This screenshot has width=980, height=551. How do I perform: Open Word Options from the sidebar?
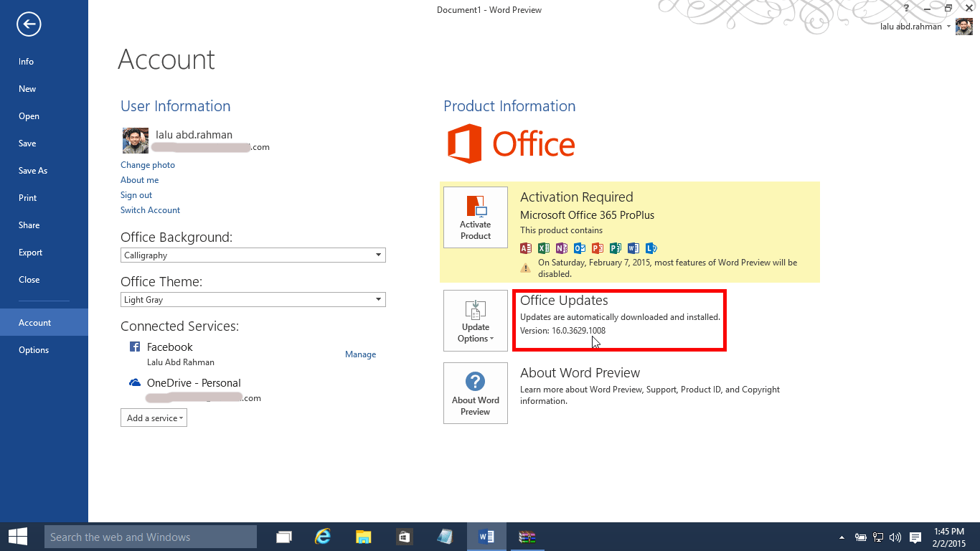coord(44,350)
